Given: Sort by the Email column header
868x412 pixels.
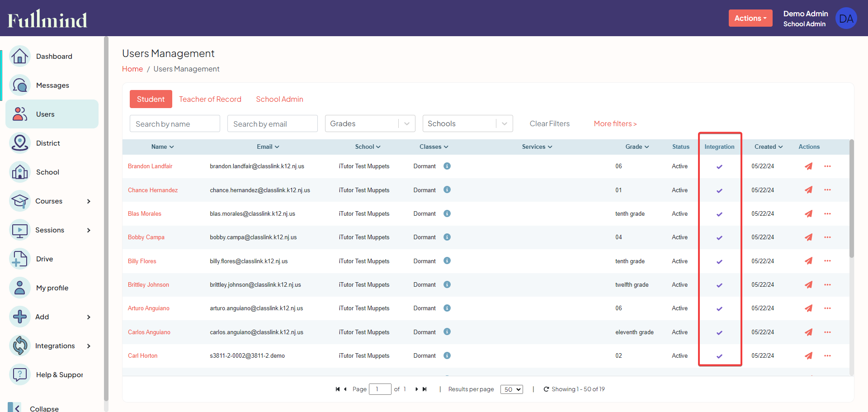Looking at the screenshot, I should 268,147.
